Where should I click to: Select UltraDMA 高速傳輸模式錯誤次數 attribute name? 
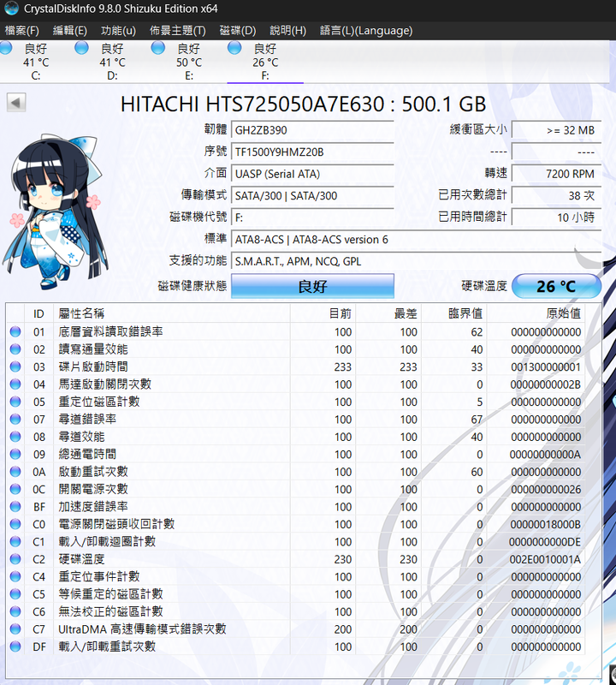(142, 628)
